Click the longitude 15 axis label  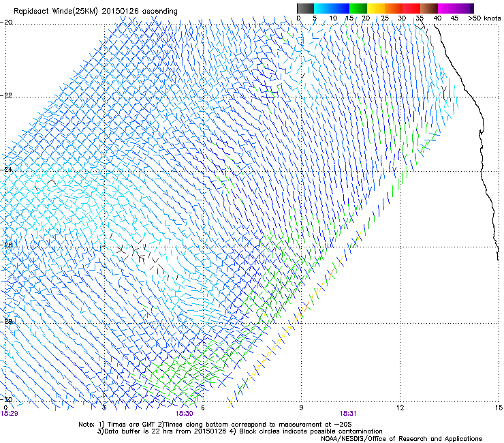click(499, 408)
